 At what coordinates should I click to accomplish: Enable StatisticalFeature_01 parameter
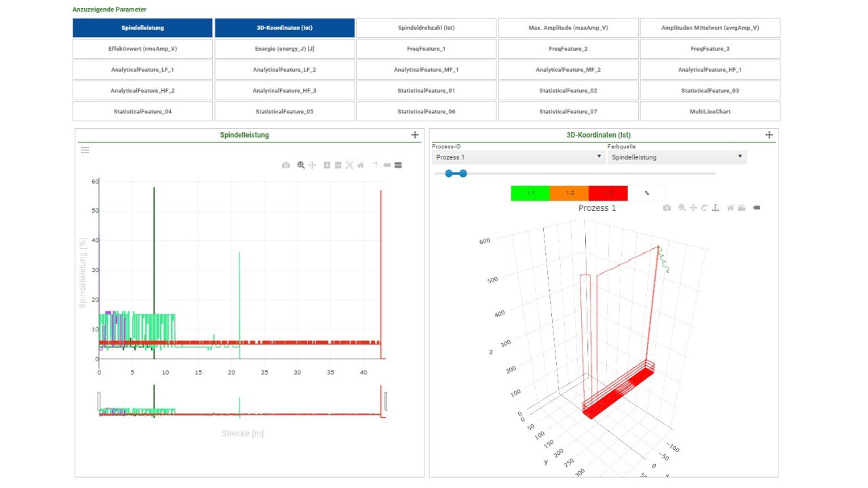(427, 90)
